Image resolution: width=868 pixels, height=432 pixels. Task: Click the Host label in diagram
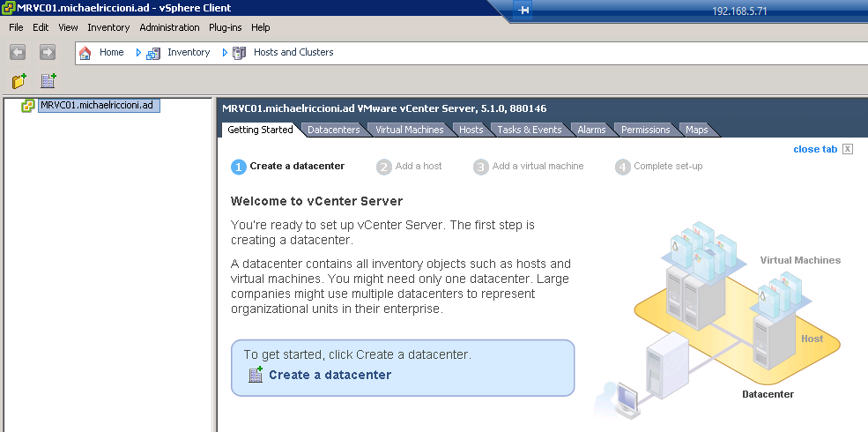click(812, 339)
